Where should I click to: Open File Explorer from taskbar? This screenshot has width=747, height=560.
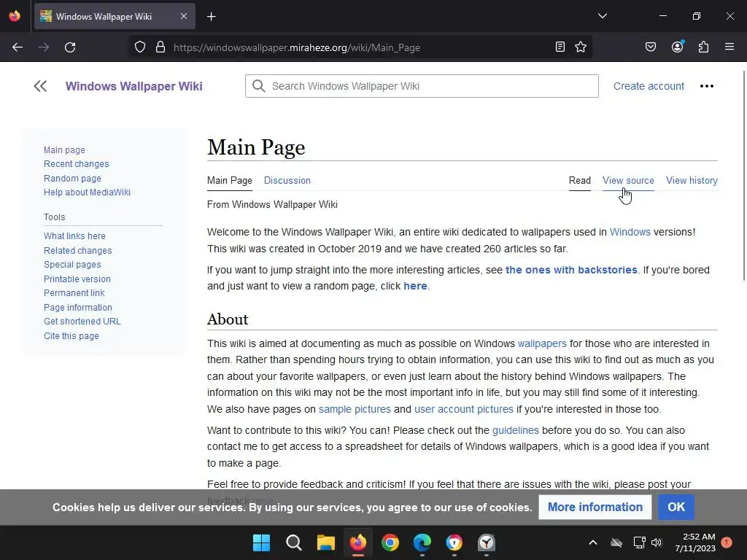pos(326,542)
